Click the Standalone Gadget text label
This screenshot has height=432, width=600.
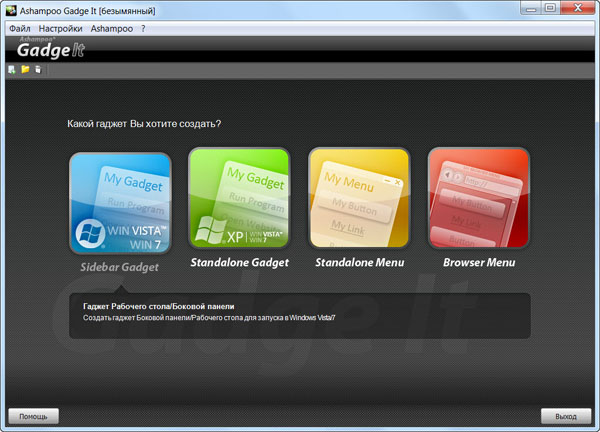click(239, 263)
